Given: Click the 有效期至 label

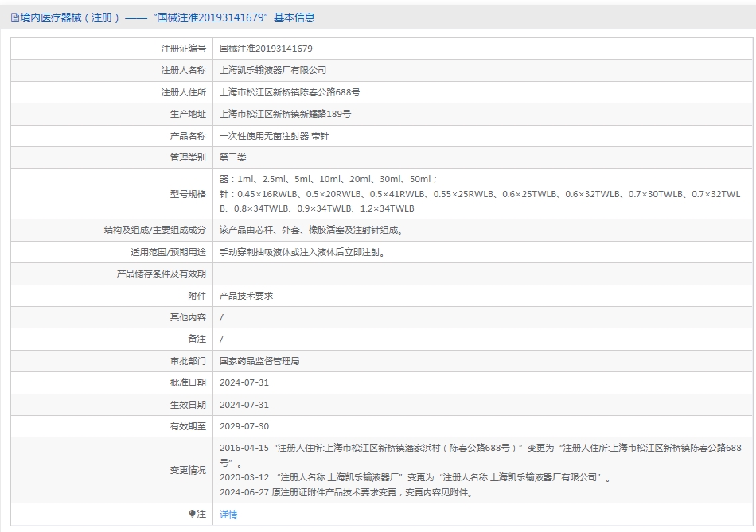Looking at the screenshot, I should [188, 426].
